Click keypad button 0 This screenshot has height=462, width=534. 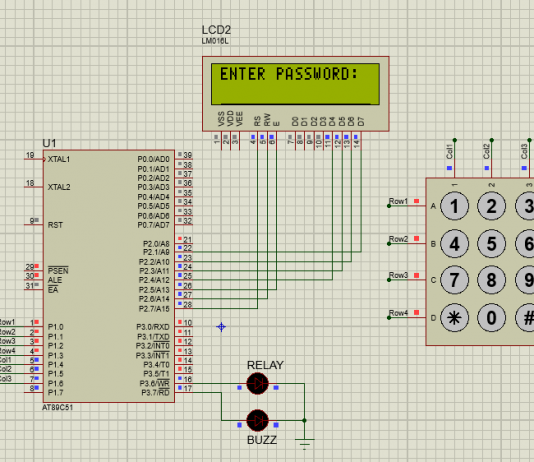pos(491,318)
